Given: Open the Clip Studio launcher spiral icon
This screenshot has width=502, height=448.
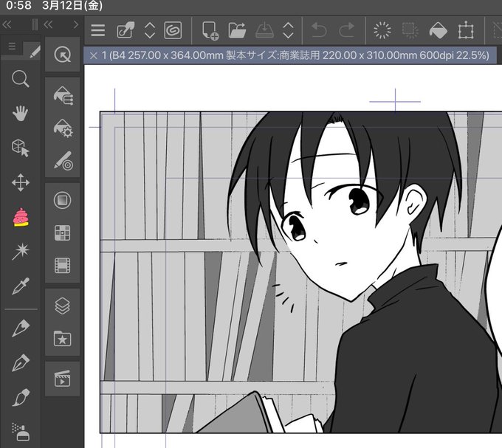Looking at the screenshot, I should [173, 30].
